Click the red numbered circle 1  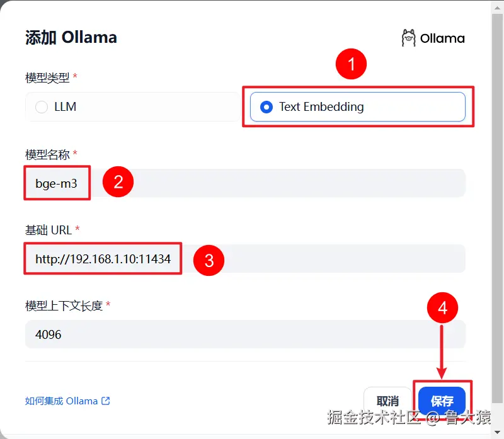(x=351, y=64)
